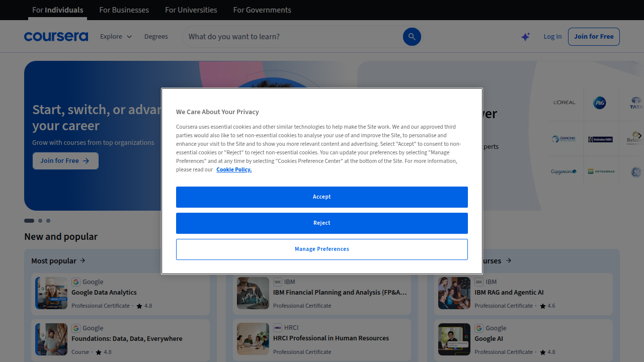Click the Capgemini partner logo
The width and height of the screenshot is (644, 362).
coord(563,172)
